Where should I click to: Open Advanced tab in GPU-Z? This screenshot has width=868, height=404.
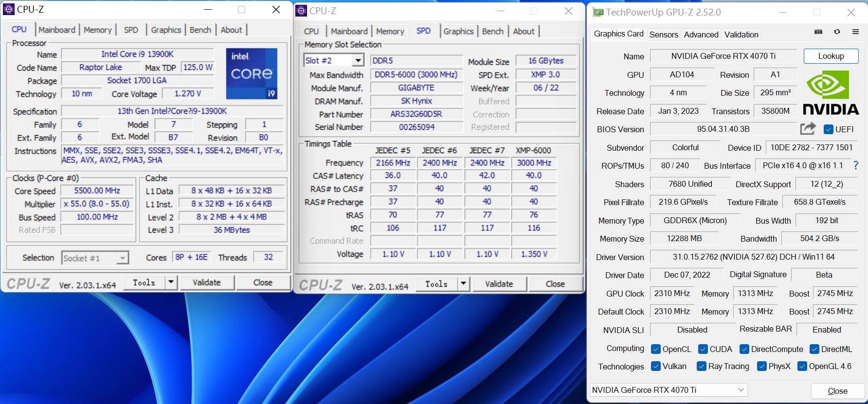[x=701, y=35]
